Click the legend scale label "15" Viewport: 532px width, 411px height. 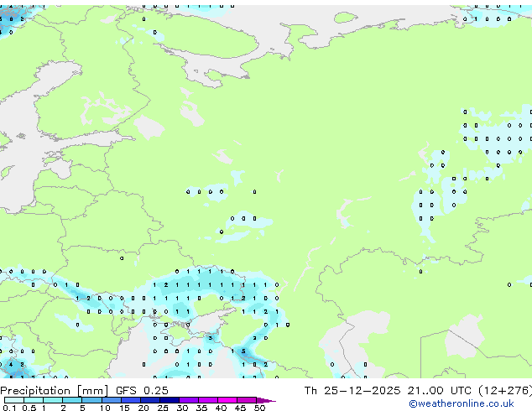pos(124,408)
